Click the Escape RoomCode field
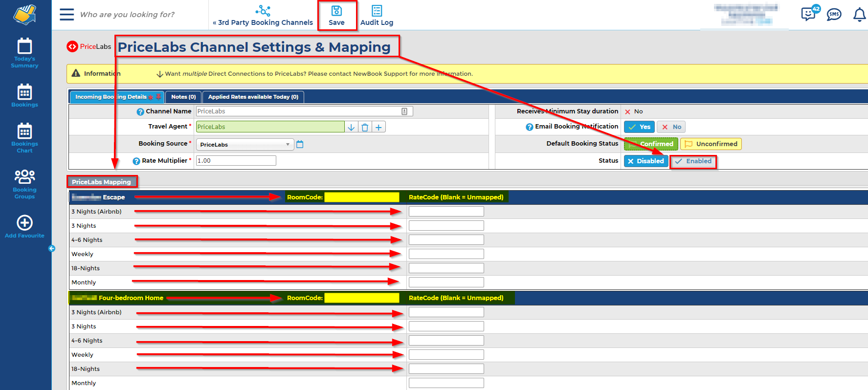868x390 pixels. (362, 197)
